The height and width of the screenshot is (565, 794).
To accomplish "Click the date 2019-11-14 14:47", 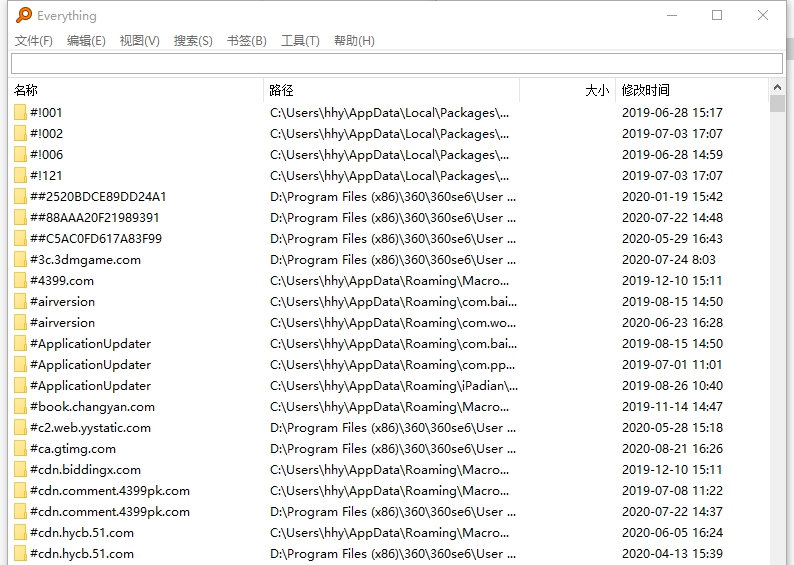I will pyautogui.click(x=672, y=407).
